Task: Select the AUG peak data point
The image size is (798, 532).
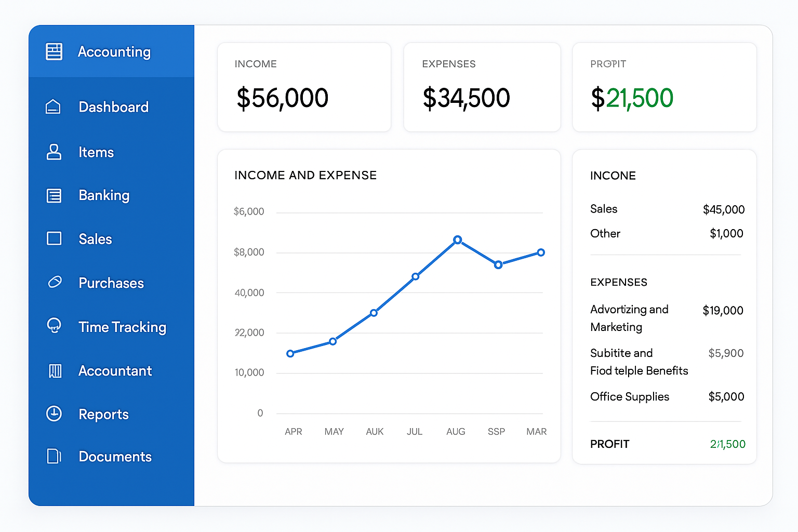Action: tap(457, 240)
